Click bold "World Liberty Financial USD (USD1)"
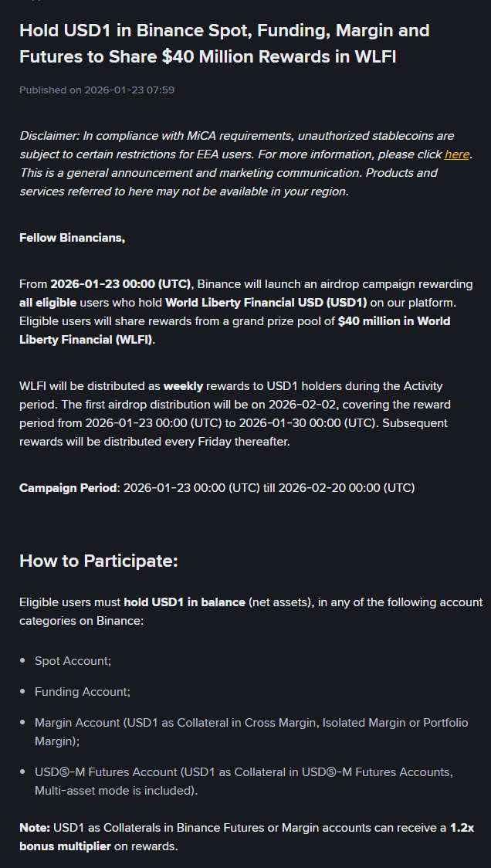This screenshot has width=491, height=868. 266,302
